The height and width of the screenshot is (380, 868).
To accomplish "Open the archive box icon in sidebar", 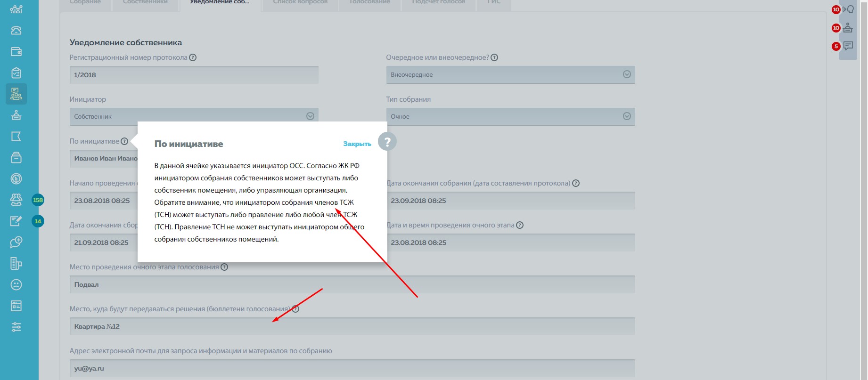I will click(x=16, y=157).
